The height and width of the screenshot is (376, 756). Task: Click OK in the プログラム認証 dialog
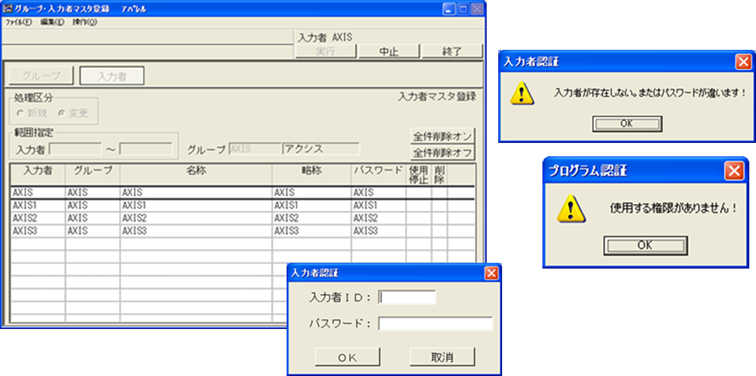coord(645,245)
